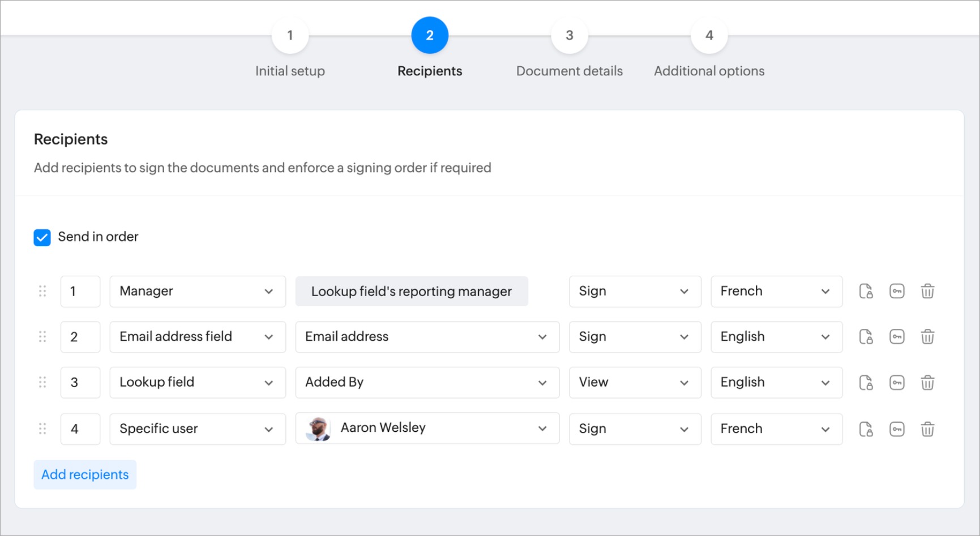
Task: Click the Lookup field's reporting manager field
Action: (412, 291)
